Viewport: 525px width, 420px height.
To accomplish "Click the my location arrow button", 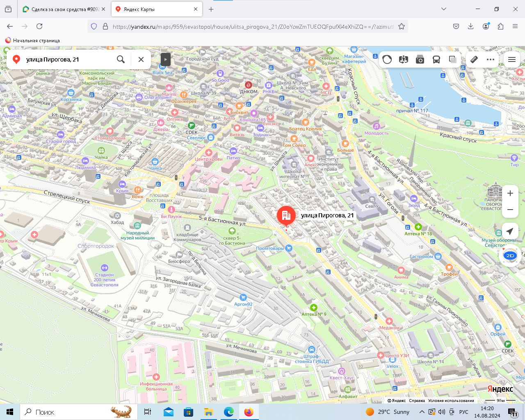I will (x=510, y=231).
